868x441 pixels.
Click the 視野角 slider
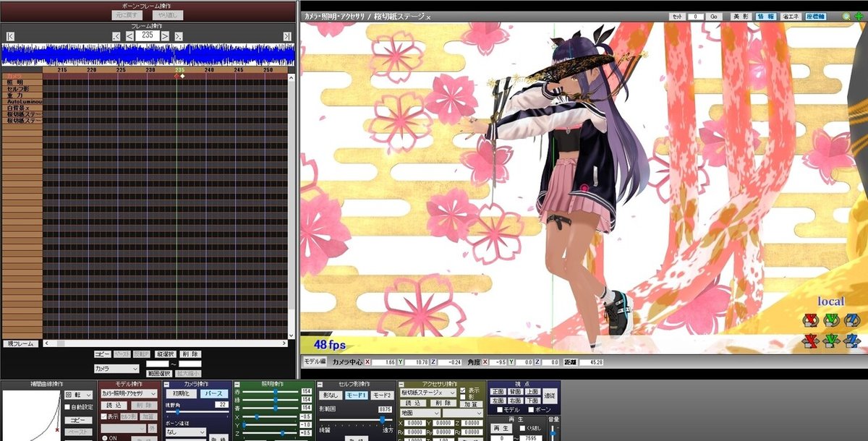[x=197, y=412]
